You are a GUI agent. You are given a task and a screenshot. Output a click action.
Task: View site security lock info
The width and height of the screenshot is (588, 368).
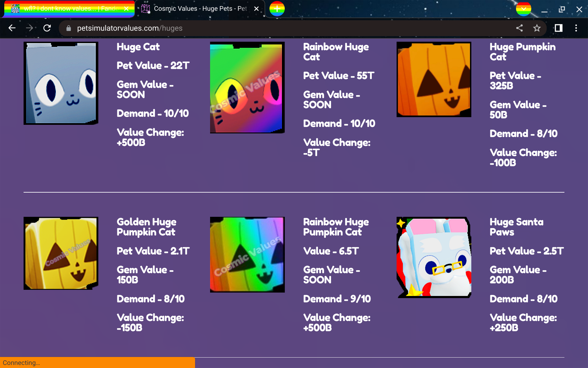[69, 28]
